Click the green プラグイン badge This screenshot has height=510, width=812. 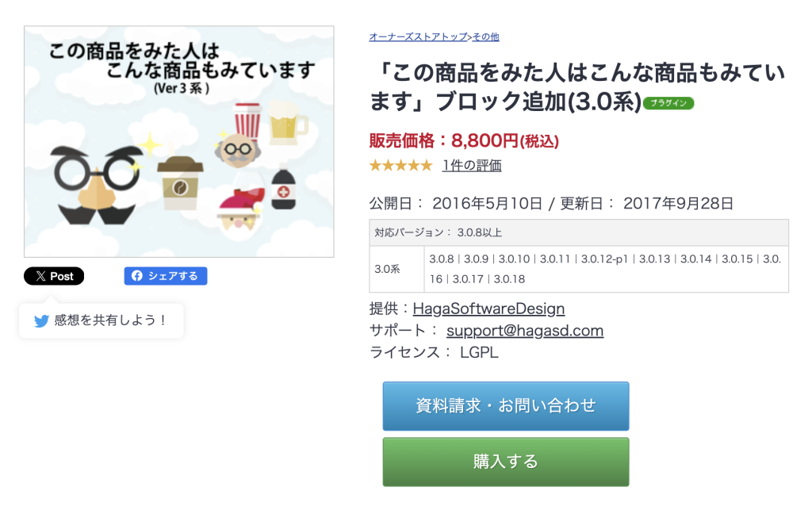(x=668, y=103)
